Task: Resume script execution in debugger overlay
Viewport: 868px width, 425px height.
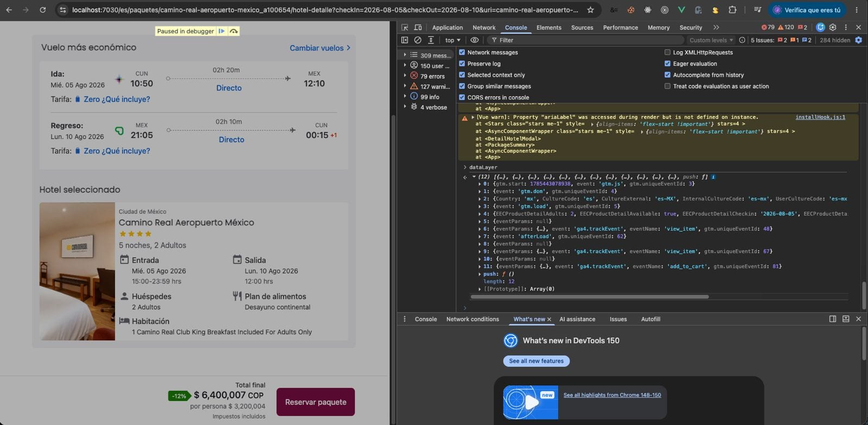Action: [x=221, y=31]
